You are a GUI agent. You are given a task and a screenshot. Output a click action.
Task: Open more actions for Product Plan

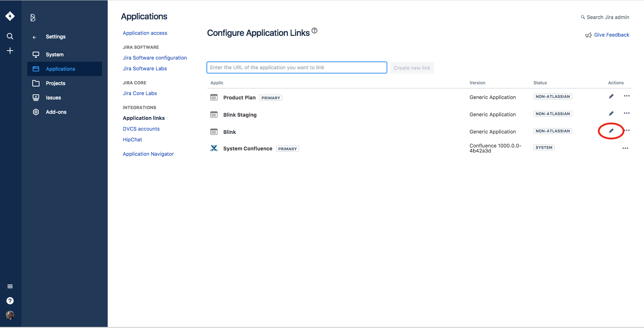(x=627, y=96)
